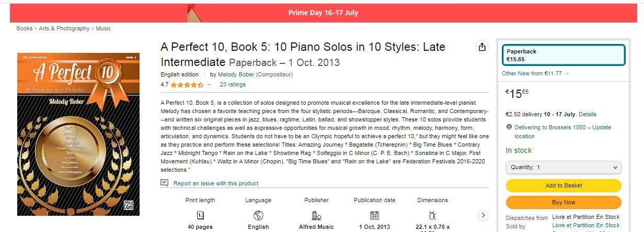Open the 23 ratings link
Image resolution: width=644 pixels, height=232 pixels.
[233, 84]
